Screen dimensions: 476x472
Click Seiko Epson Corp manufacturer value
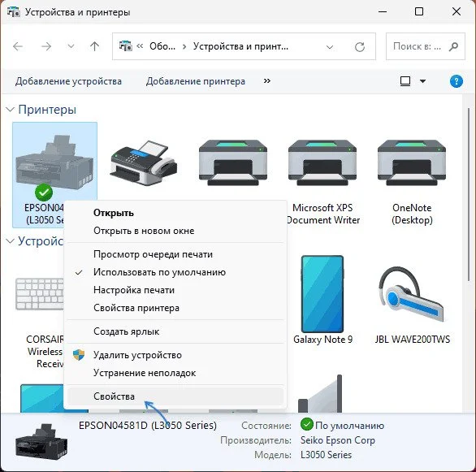tap(338, 440)
